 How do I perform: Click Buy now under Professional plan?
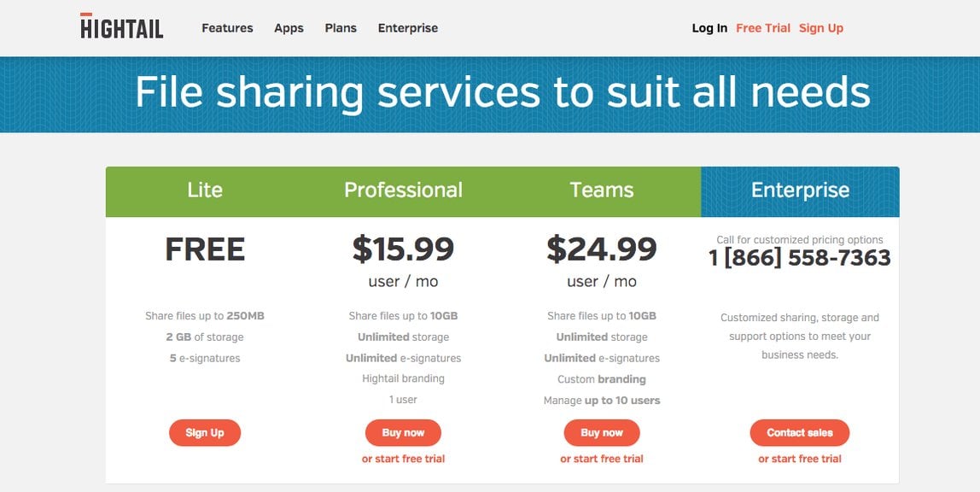[x=403, y=432]
